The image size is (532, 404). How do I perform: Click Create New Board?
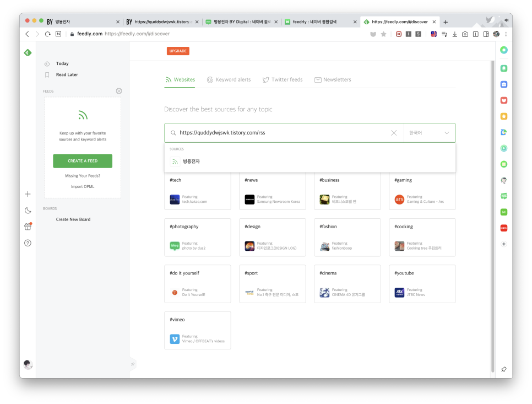pyautogui.click(x=73, y=219)
